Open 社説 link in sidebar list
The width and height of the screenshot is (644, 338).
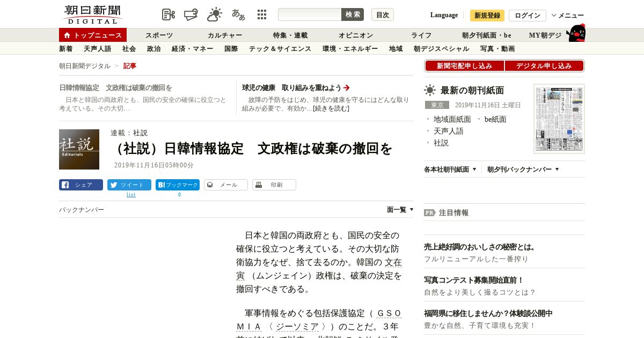441,143
